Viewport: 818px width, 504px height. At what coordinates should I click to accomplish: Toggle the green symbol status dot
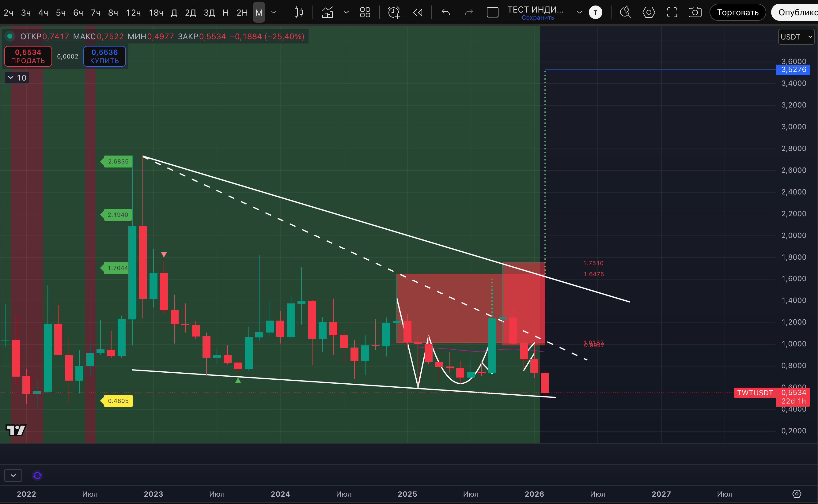[10, 36]
